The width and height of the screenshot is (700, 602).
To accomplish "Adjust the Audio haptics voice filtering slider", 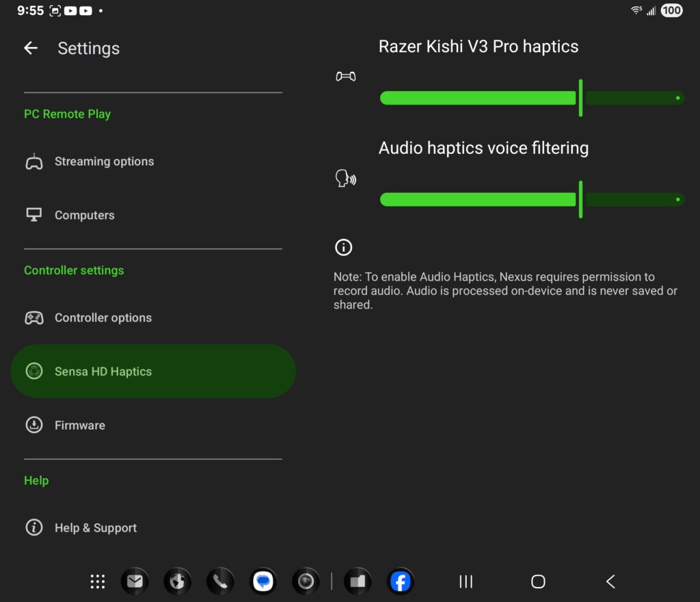I will 532,199.
